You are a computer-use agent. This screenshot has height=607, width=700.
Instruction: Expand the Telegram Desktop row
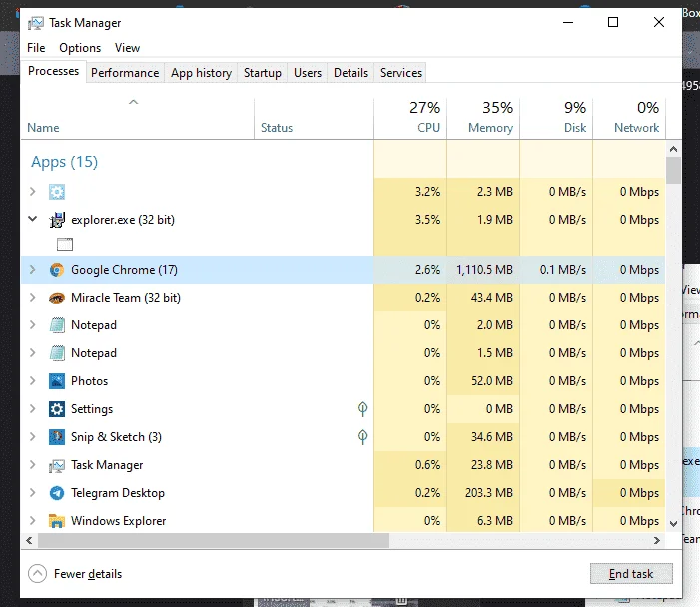point(32,493)
